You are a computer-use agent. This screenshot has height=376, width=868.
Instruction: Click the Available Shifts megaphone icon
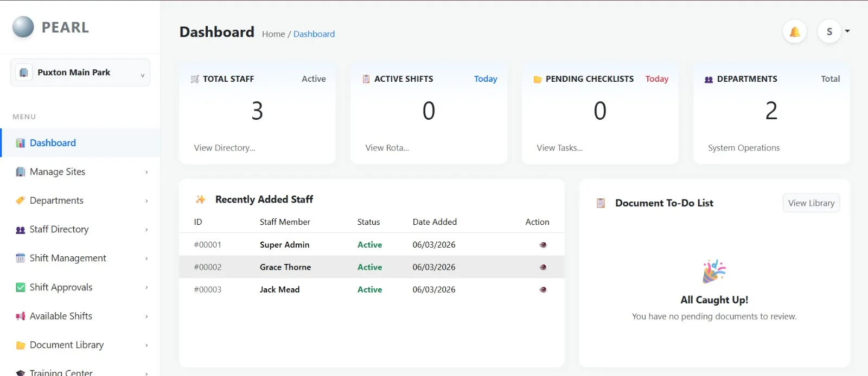pos(21,316)
